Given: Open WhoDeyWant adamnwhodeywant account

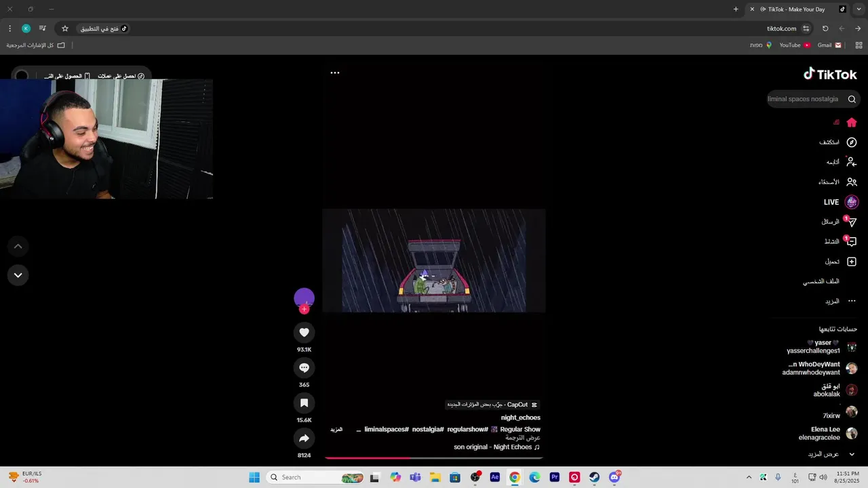Looking at the screenshot, I should [819, 368].
